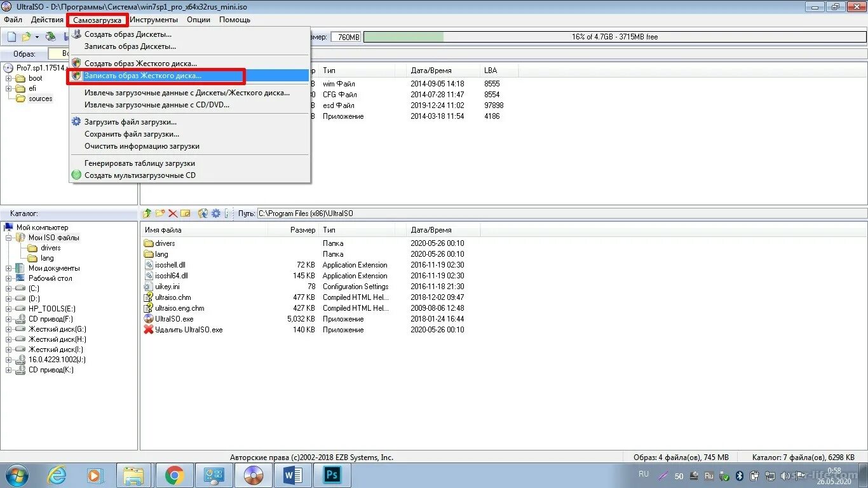The image size is (868, 488).
Task: Close the Самозагрузка menu header
Action: [x=97, y=20]
